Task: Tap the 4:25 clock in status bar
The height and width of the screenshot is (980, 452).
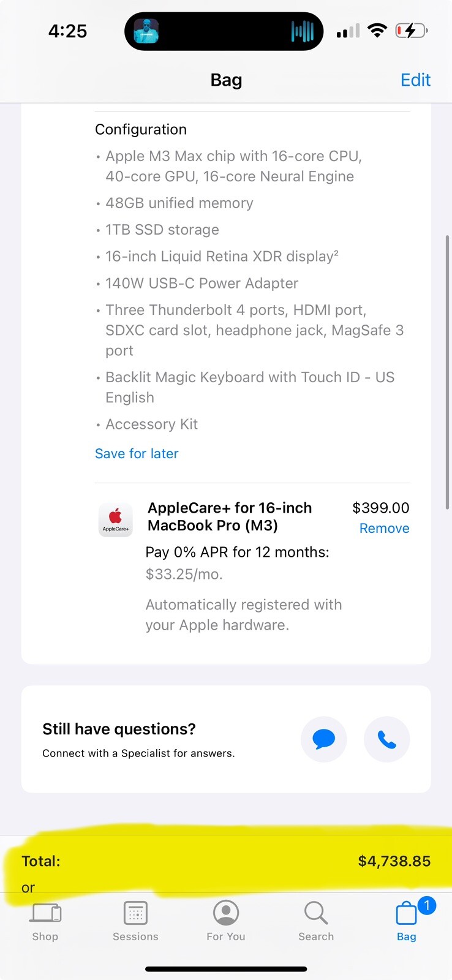Action: [67, 31]
